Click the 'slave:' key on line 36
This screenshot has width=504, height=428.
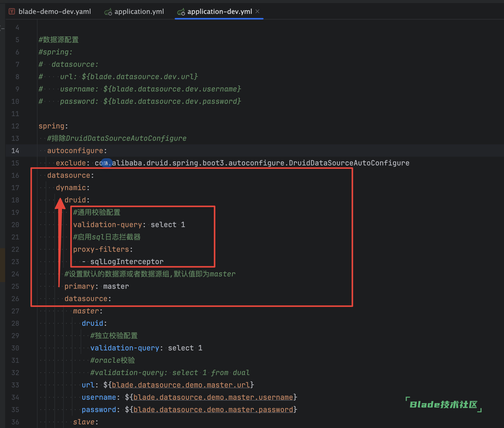pos(86,422)
